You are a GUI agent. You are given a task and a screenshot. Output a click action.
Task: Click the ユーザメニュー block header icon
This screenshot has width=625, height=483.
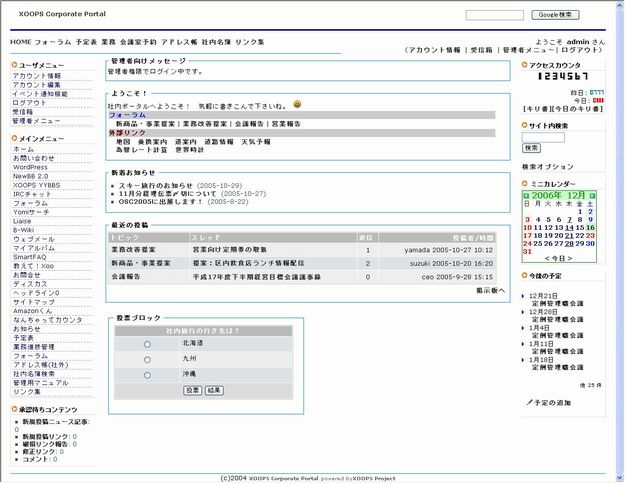pos(14,65)
